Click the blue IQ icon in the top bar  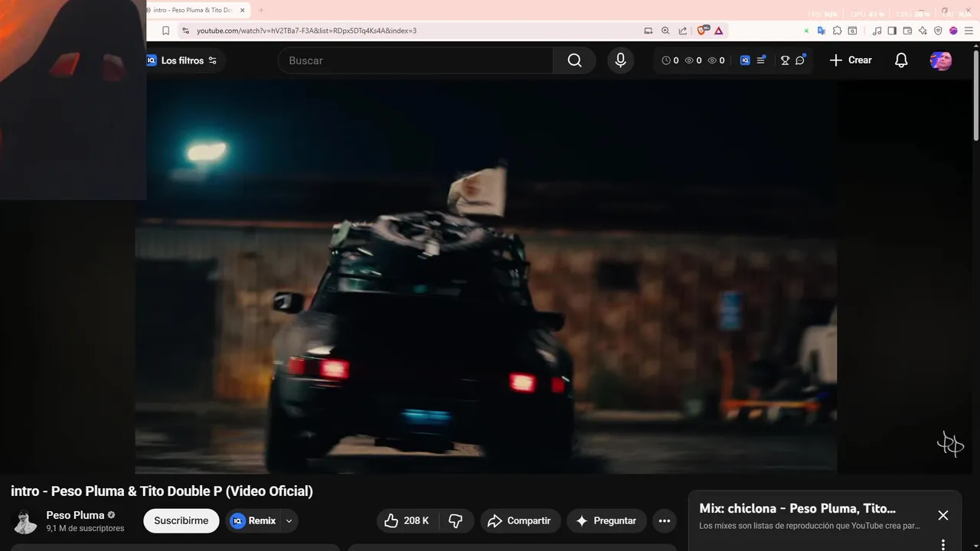tap(745, 60)
